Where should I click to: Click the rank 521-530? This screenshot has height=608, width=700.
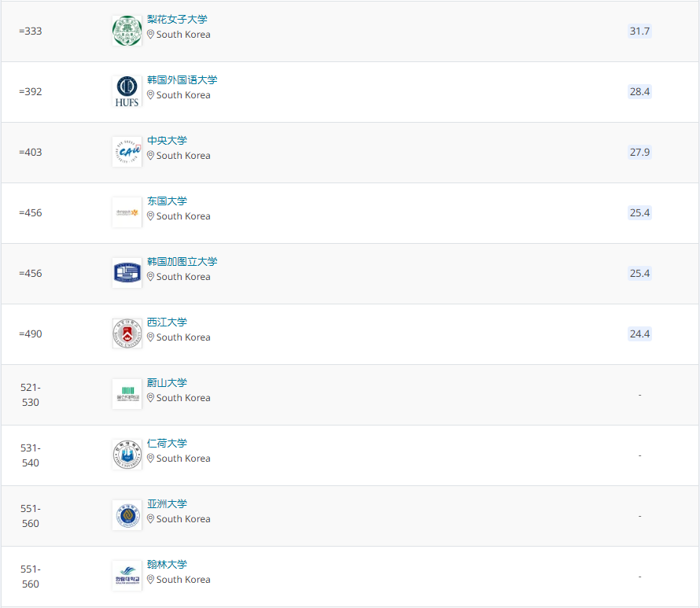(31, 395)
